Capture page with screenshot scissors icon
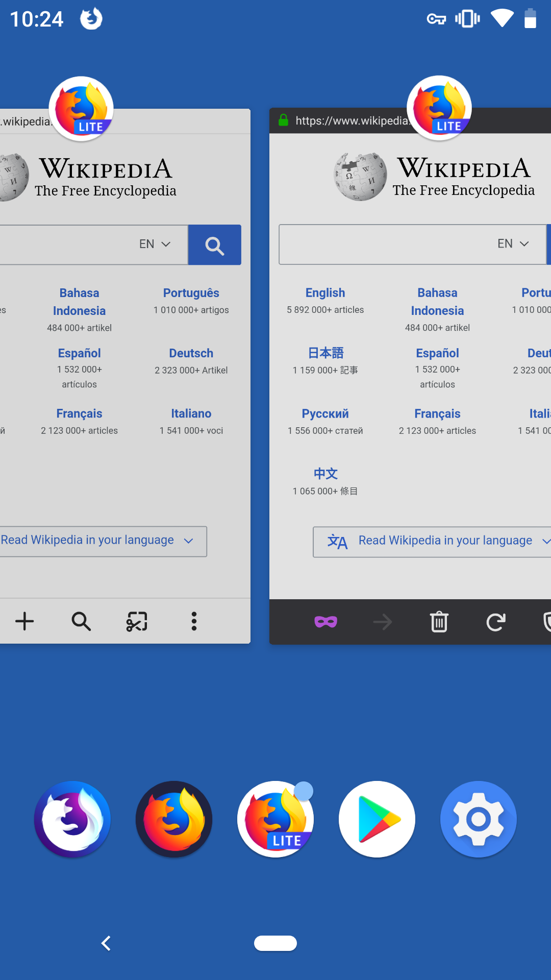The height and width of the screenshot is (980, 551). click(137, 621)
